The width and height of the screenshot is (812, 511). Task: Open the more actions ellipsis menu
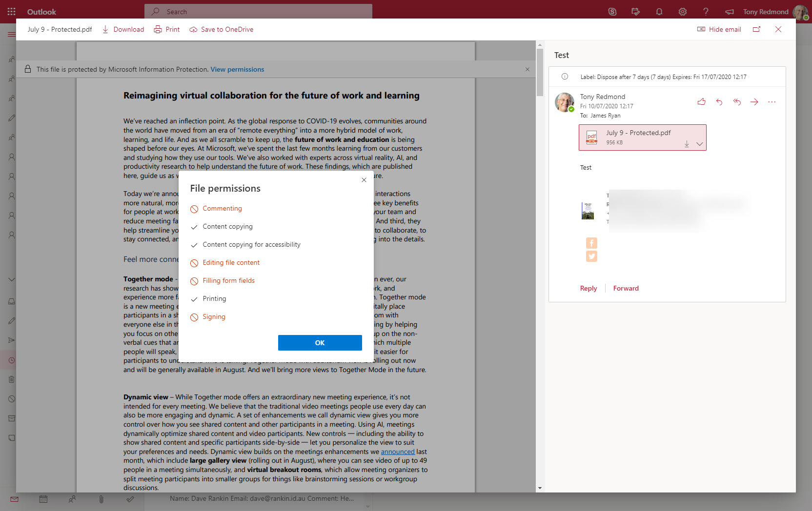771,102
